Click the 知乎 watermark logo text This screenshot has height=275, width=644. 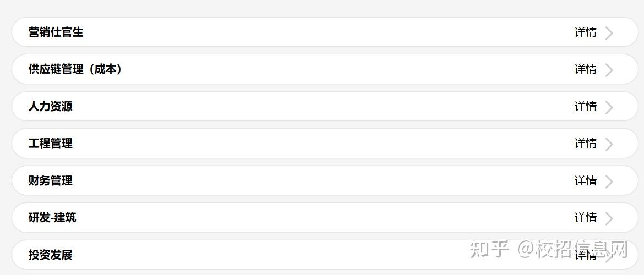point(489,249)
